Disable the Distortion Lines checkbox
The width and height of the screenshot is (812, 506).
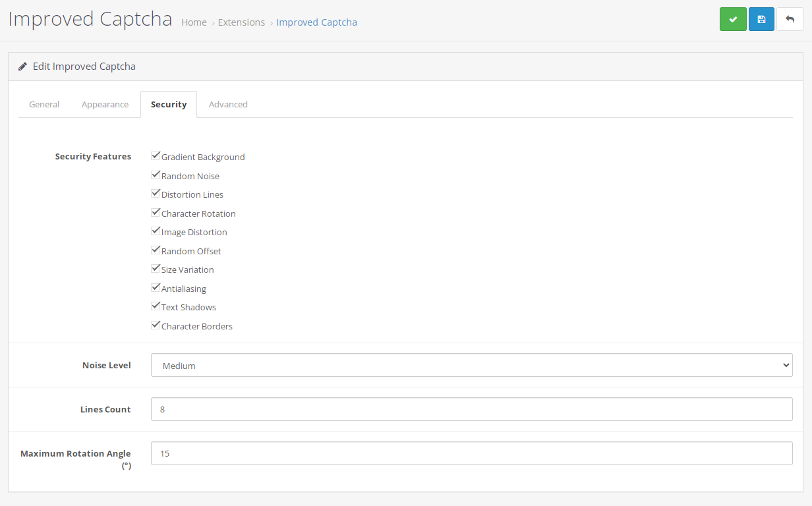pos(156,194)
